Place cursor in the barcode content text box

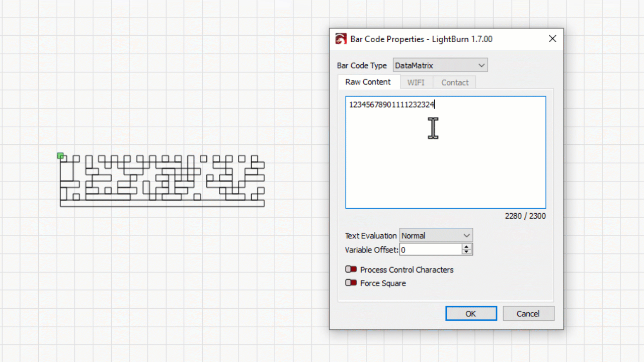pyautogui.click(x=445, y=151)
